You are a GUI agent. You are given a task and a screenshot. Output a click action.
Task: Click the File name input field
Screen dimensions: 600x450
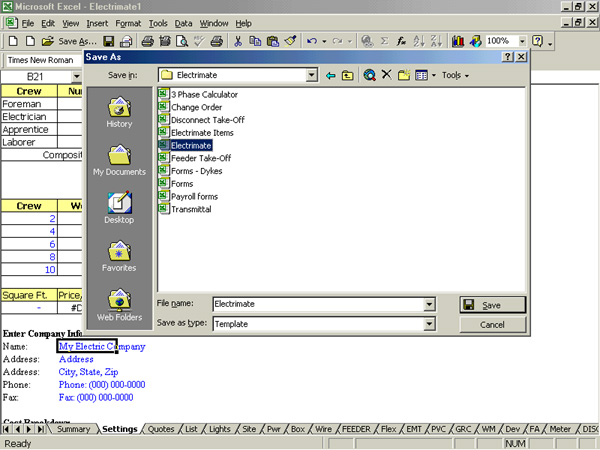pyautogui.click(x=318, y=304)
